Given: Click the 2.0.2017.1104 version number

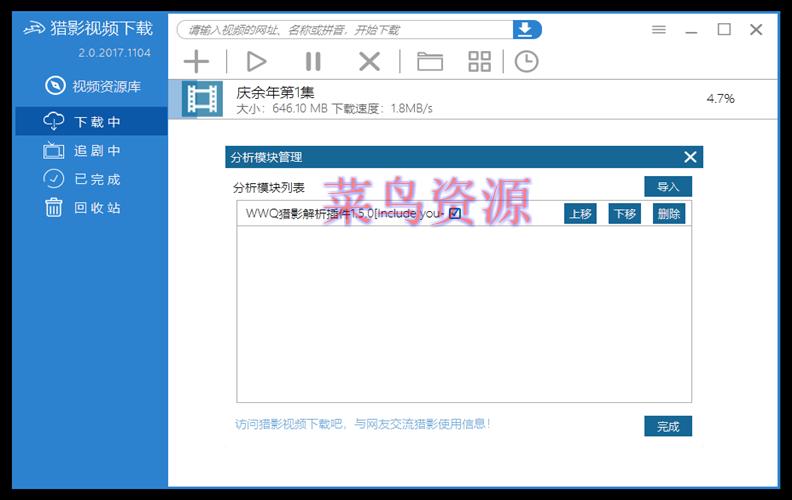Looking at the screenshot, I should click(x=114, y=53).
